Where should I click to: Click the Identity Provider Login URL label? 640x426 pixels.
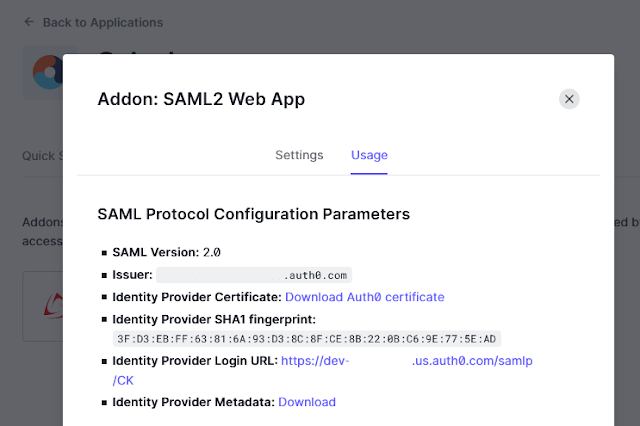point(195,361)
